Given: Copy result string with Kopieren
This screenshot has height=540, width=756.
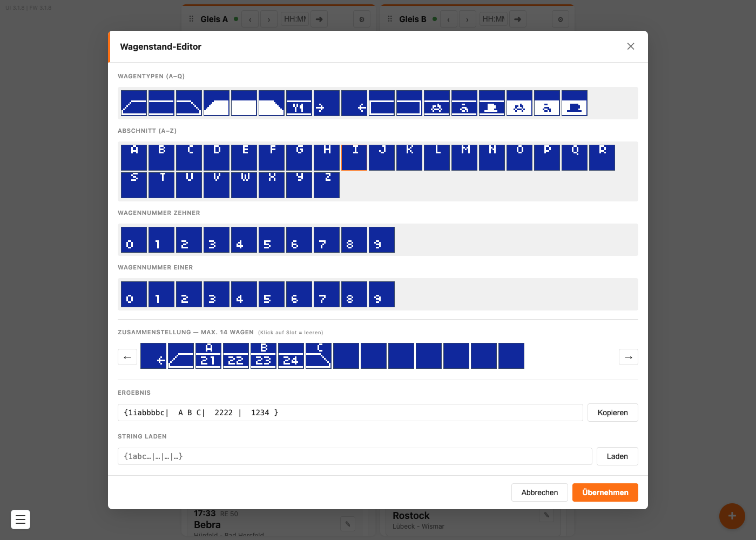Looking at the screenshot, I should (x=613, y=413).
